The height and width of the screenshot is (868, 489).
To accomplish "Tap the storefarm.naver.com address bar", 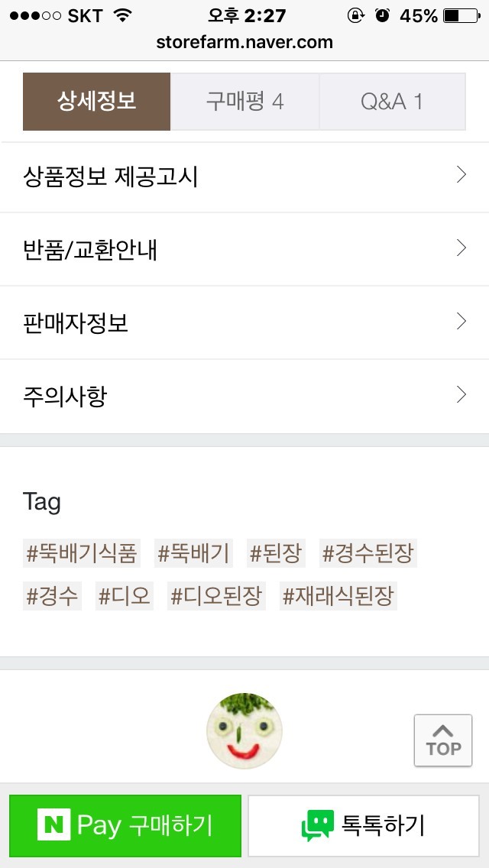I will (244, 42).
